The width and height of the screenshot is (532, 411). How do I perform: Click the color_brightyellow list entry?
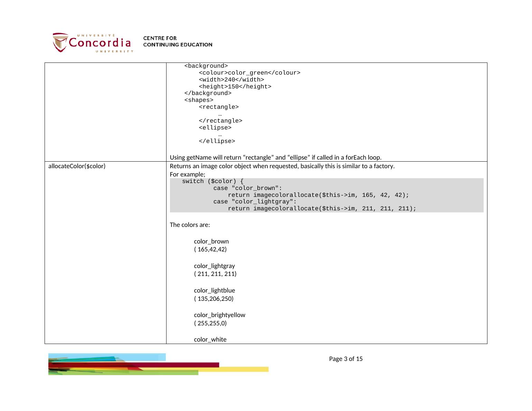click(x=219, y=315)
